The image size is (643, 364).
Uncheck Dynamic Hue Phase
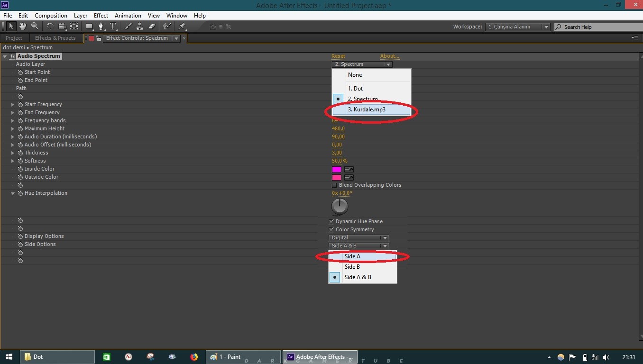coord(331,221)
